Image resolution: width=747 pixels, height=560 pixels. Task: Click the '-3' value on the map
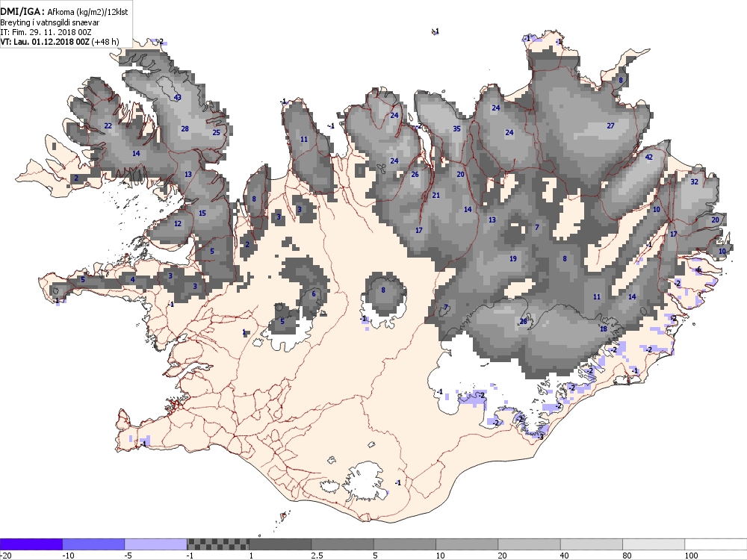(540, 437)
